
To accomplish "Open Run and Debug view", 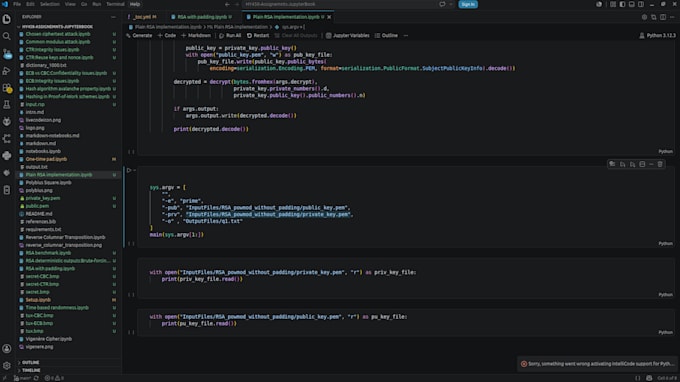I will coord(7,71).
